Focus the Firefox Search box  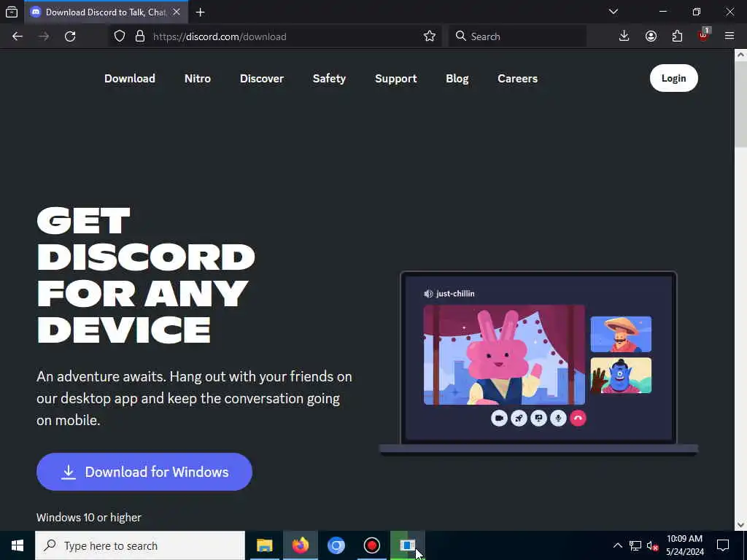pos(517,36)
